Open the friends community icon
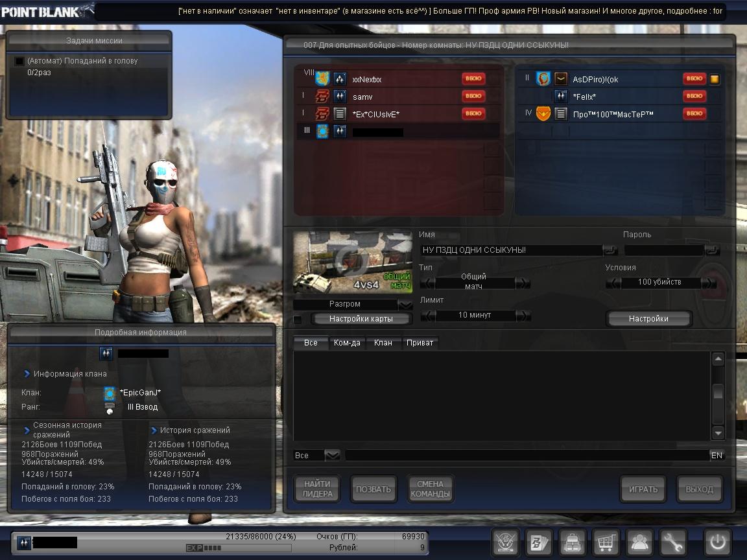 click(639, 541)
